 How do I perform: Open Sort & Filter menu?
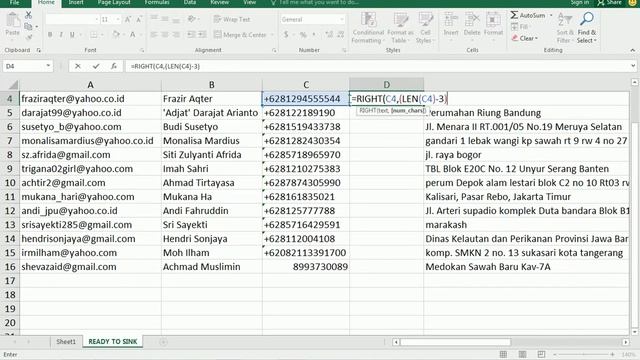click(565, 28)
